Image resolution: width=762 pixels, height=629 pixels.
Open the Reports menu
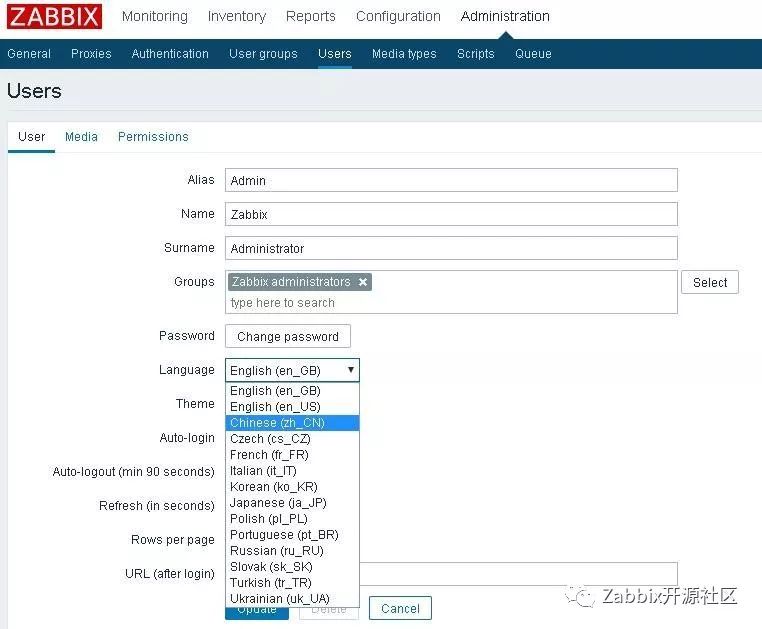click(311, 17)
